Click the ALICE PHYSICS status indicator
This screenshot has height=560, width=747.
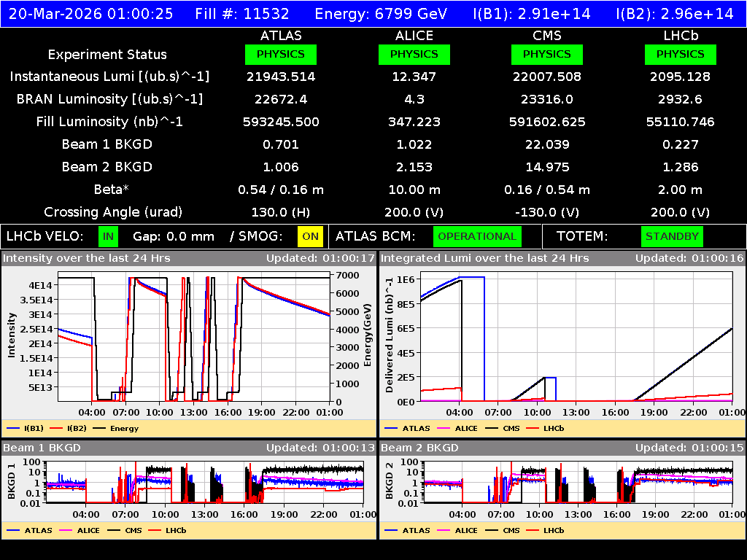[414, 54]
